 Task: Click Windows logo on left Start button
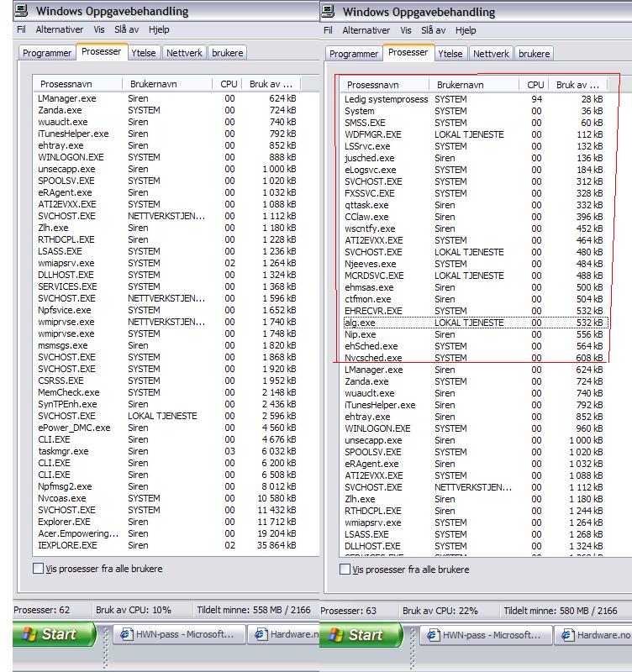(29, 634)
